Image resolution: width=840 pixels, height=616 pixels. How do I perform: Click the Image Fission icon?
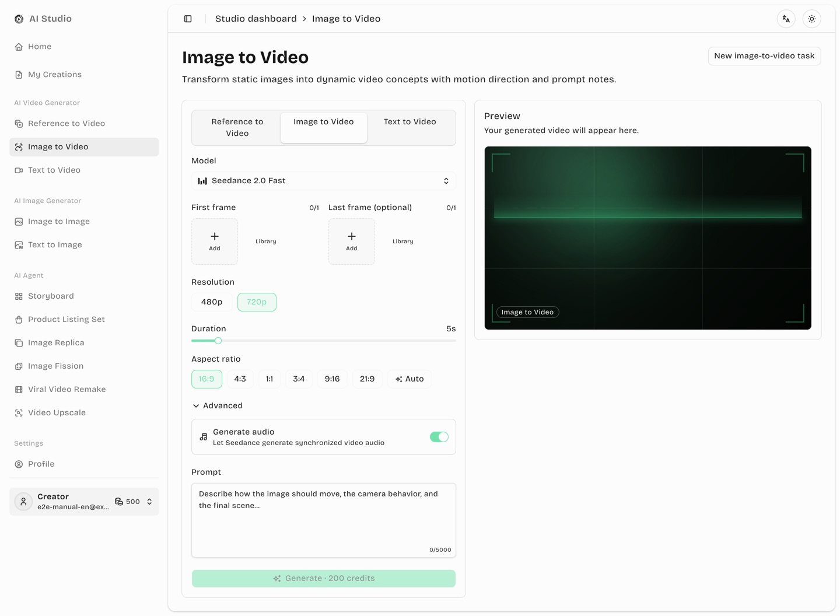pos(19,366)
